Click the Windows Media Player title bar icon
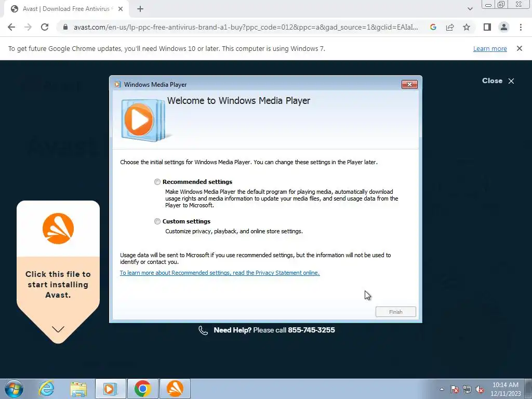 (x=117, y=85)
